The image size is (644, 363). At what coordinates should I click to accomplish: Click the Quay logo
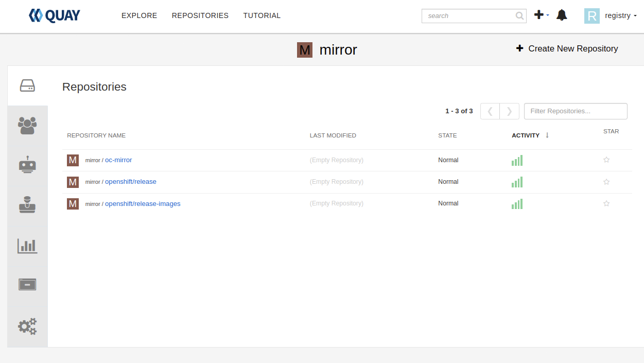click(55, 15)
